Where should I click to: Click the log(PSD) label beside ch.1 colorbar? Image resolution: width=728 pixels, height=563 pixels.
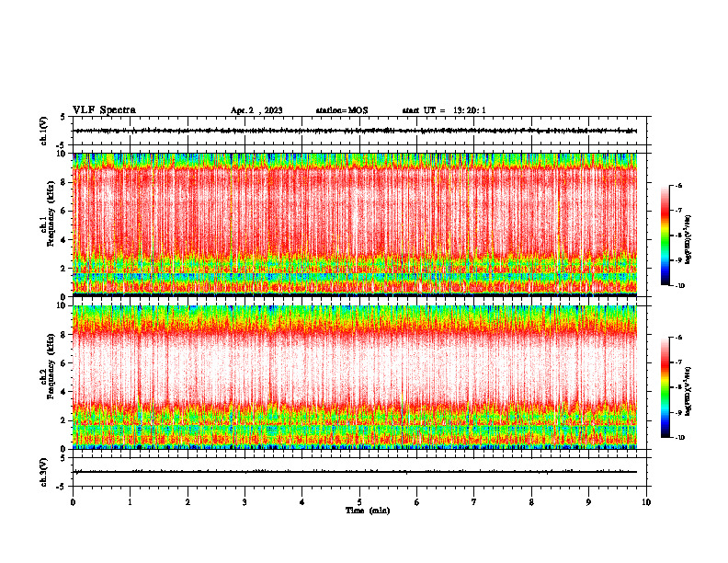coord(688,239)
